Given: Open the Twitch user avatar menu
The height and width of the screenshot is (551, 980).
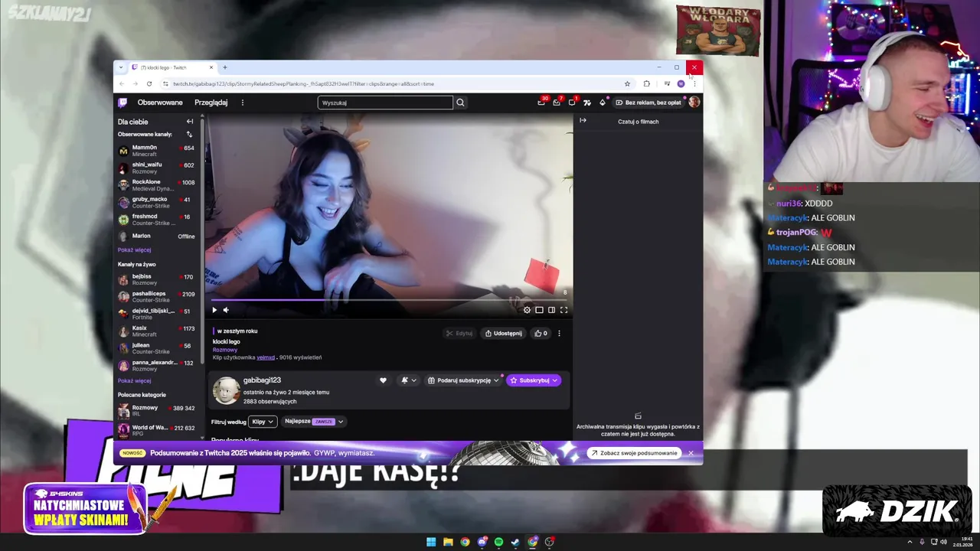Looking at the screenshot, I should tap(694, 102).
